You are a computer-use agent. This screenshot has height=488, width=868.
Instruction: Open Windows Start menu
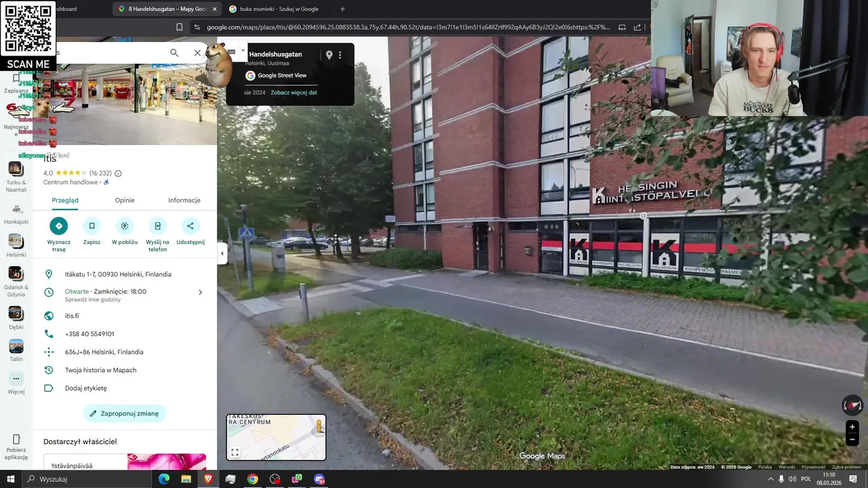point(10,479)
